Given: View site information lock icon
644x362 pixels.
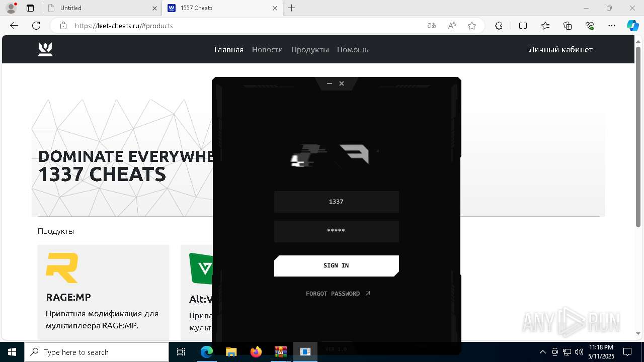Looking at the screenshot, I should [63, 26].
